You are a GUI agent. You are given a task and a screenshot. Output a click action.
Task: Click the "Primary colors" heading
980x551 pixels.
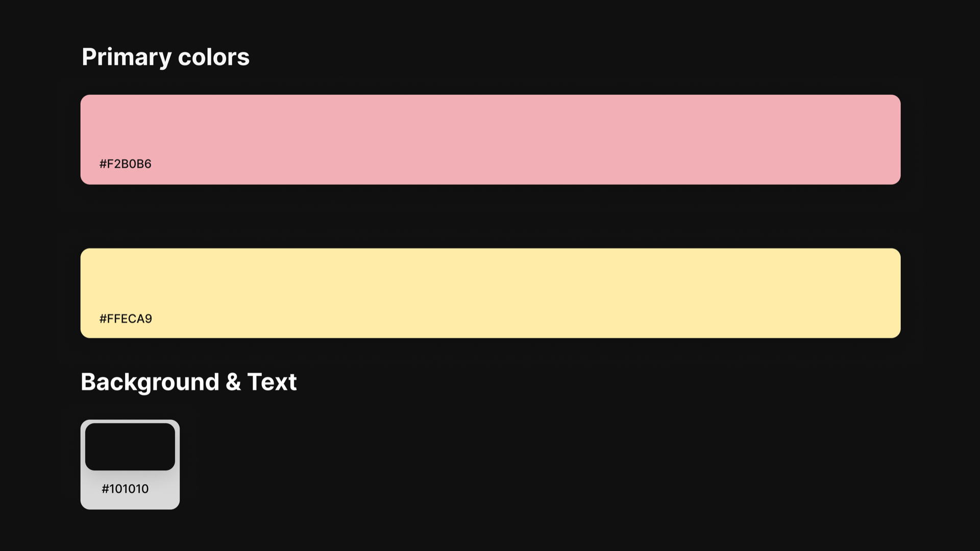[165, 57]
